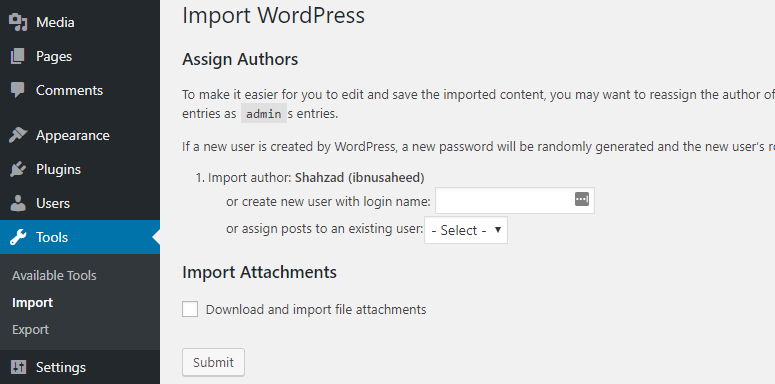Open the Pages menu
The image size is (775, 384).
80,56
